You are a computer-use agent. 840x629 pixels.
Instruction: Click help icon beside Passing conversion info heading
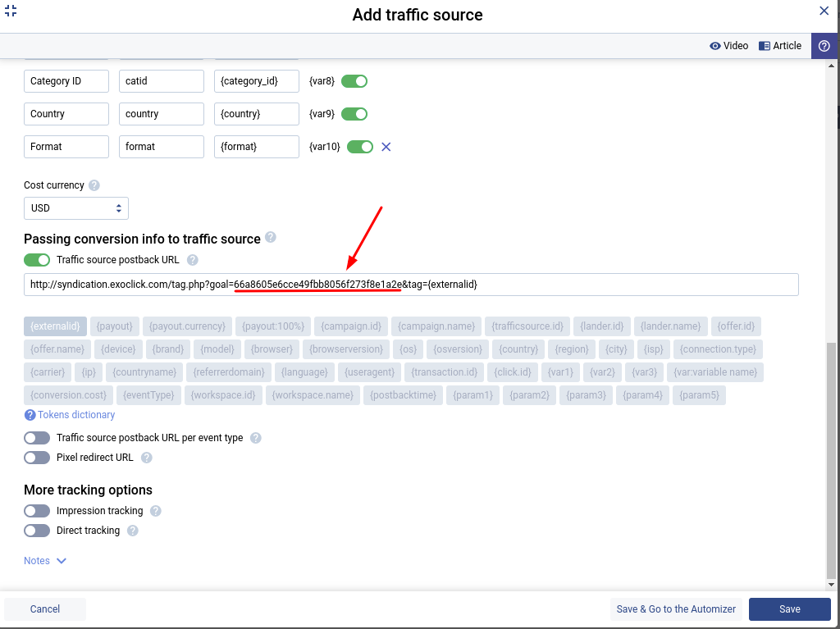tap(271, 238)
